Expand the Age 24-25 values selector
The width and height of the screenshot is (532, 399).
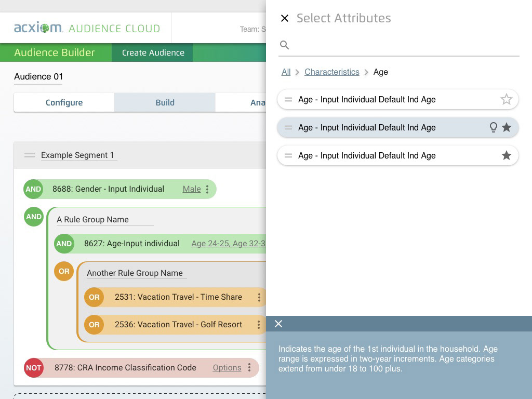pos(228,243)
